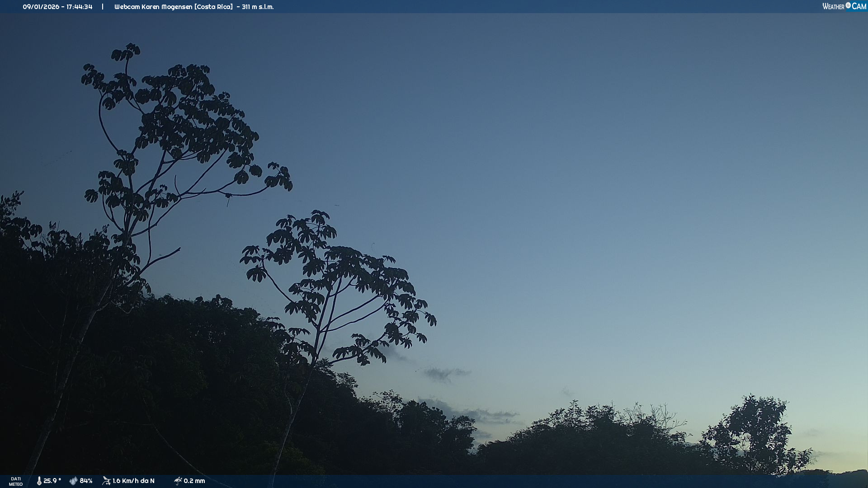868x488 pixels.
Task: Click the 311 m s.l.m. altitude text
Action: point(258,7)
